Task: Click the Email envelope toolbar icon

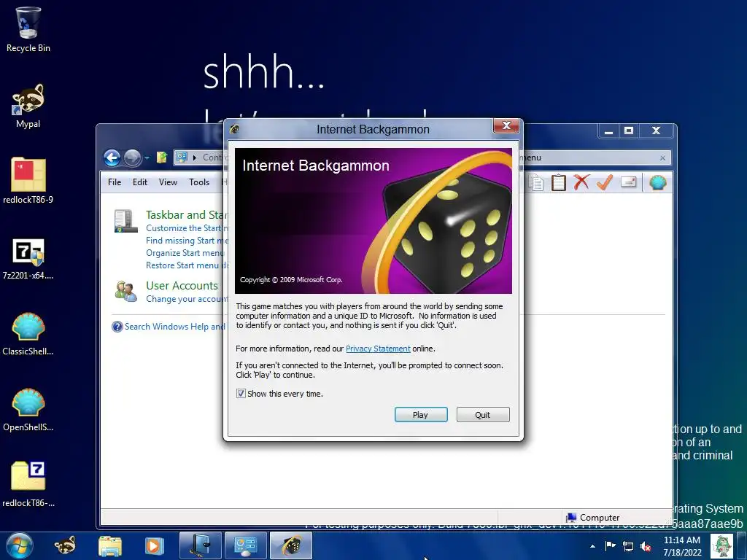Action: click(628, 182)
